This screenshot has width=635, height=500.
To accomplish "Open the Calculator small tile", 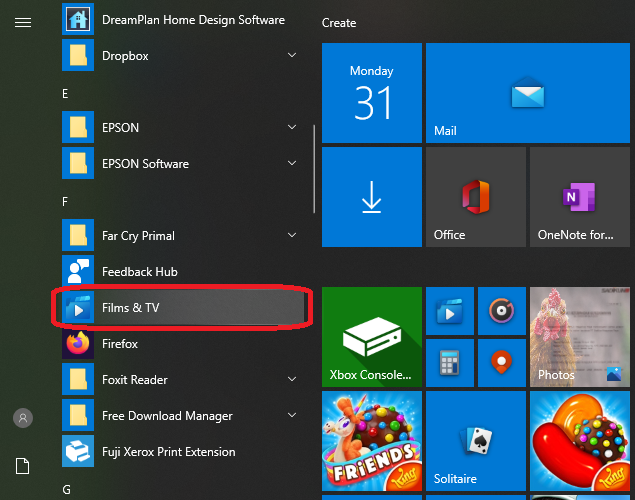I will pos(450,363).
